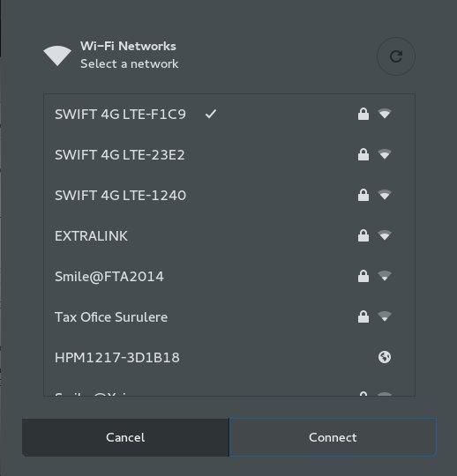Click the Cancel button
457x476 pixels.
[x=125, y=437]
